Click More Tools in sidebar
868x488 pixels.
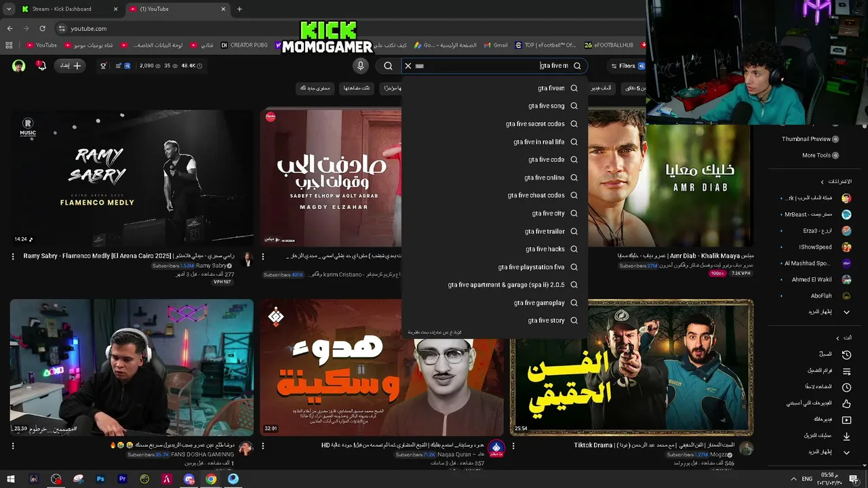(x=821, y=155)
